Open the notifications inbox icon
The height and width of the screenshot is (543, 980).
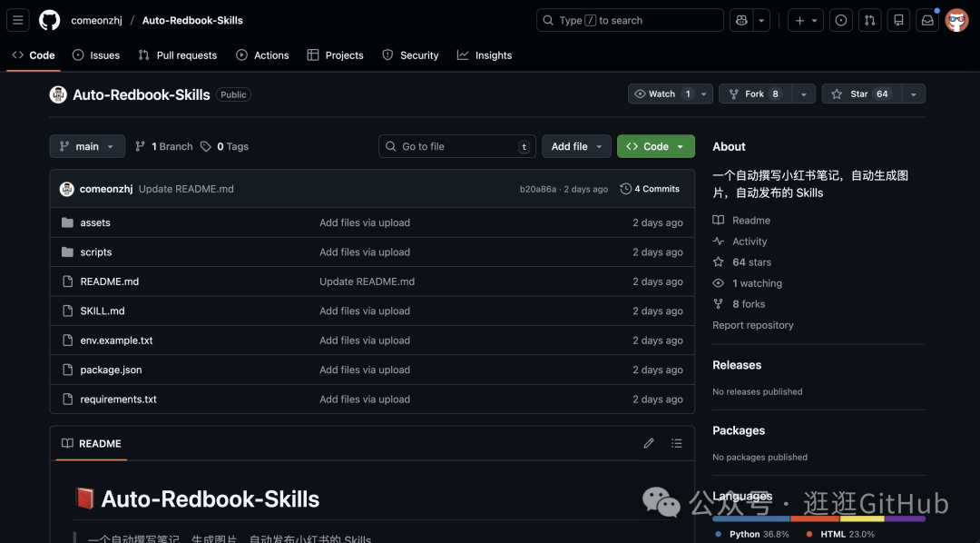[926, 20]
